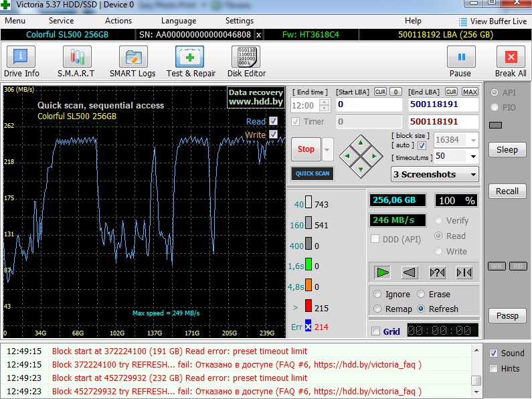Click the Break All red X icon
The height and width of the screenshot is (399, 532).
pos(511,57)
